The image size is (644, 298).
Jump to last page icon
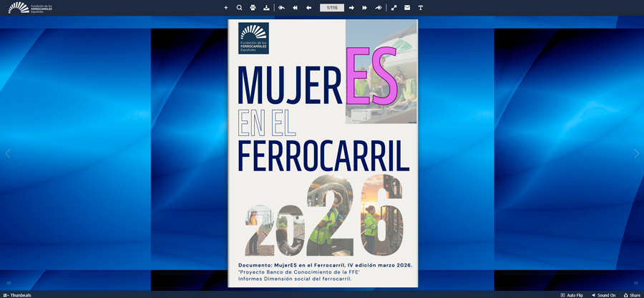point(365,8)
